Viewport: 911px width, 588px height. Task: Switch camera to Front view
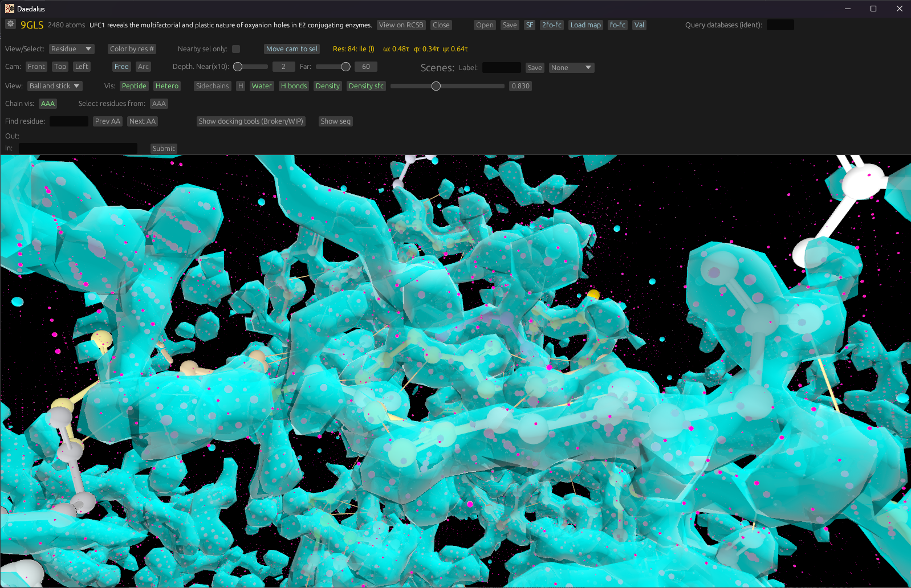point(36,67)
